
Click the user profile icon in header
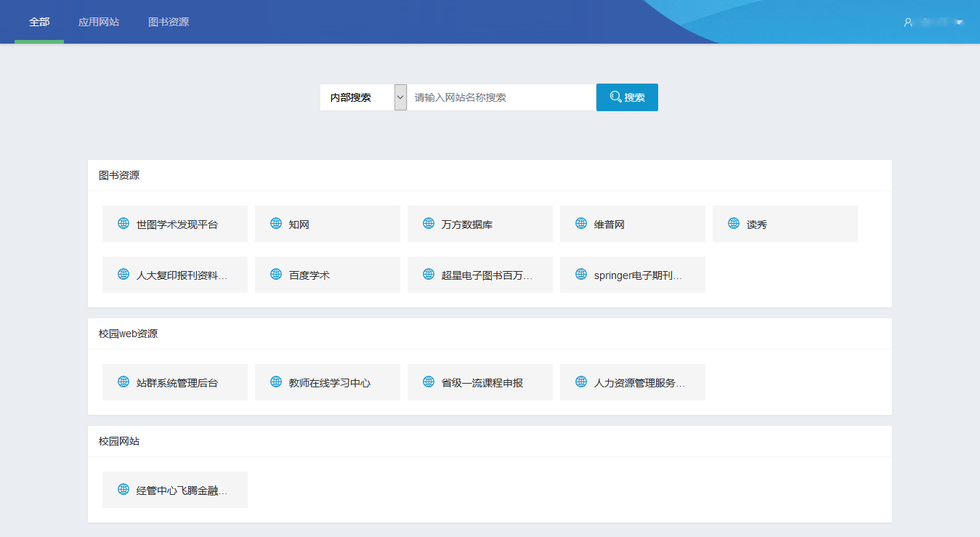coord(908,23)
